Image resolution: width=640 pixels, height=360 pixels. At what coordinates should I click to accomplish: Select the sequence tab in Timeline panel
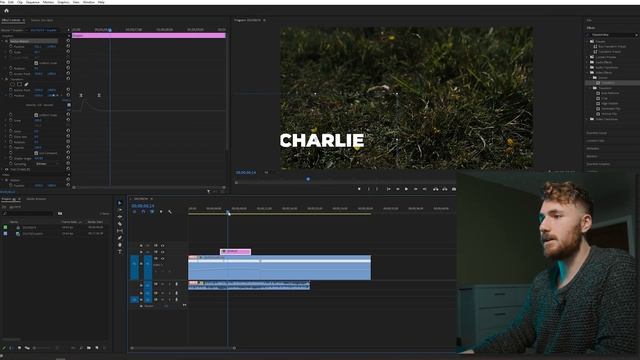point(141,199)
